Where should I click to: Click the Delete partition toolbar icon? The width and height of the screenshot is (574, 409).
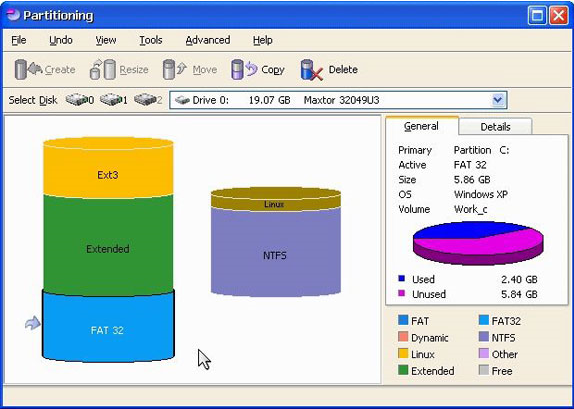tap(312, 70)
